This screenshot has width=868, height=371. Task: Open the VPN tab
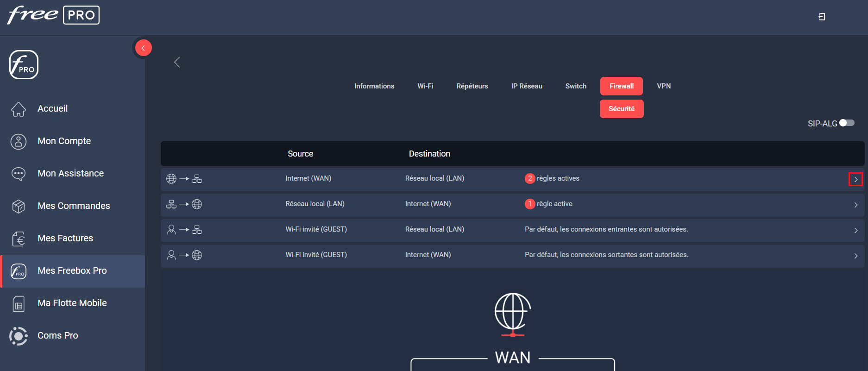click(x=664, y=86)
